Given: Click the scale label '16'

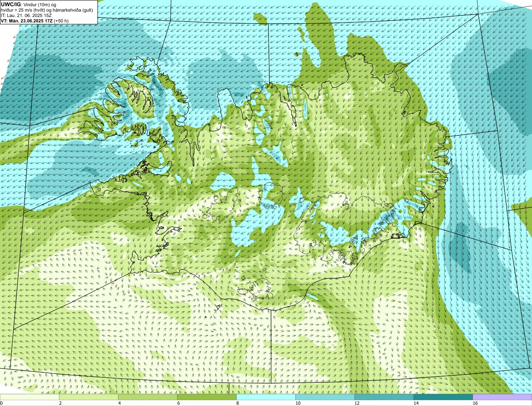Looking at the screenshot, I should point(475,403).
